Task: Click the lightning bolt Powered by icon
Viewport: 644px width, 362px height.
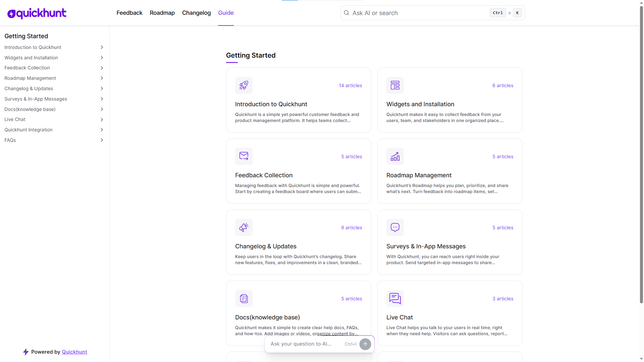Action: tap(26, 352)
